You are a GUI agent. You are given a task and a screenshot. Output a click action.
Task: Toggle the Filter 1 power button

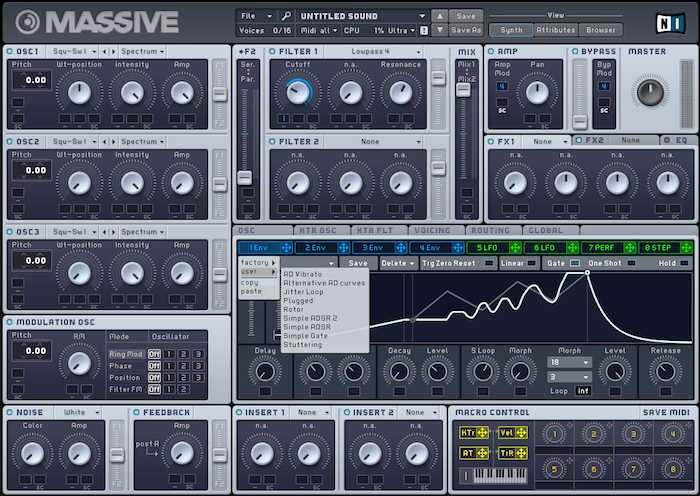[272, 52]
